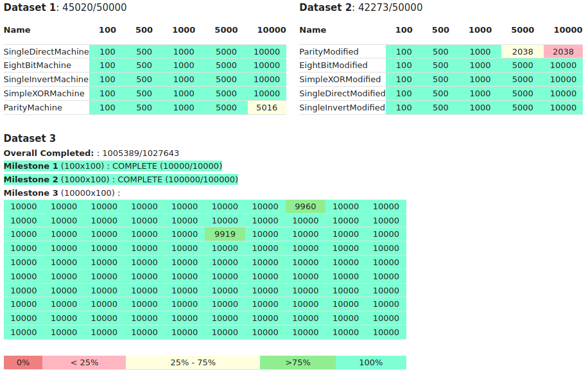
Task: Click the Name header in Dataset 2 table
Action: [313, 30]
